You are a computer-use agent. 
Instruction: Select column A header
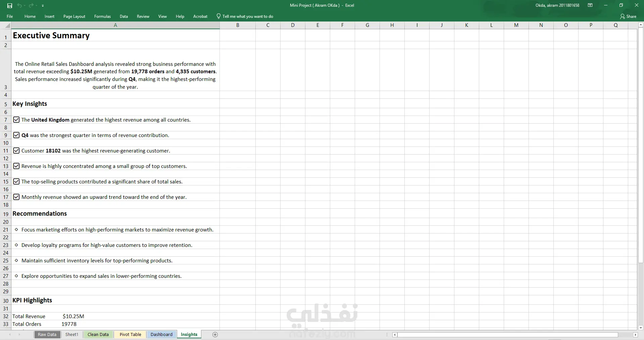tap(115, 25)
